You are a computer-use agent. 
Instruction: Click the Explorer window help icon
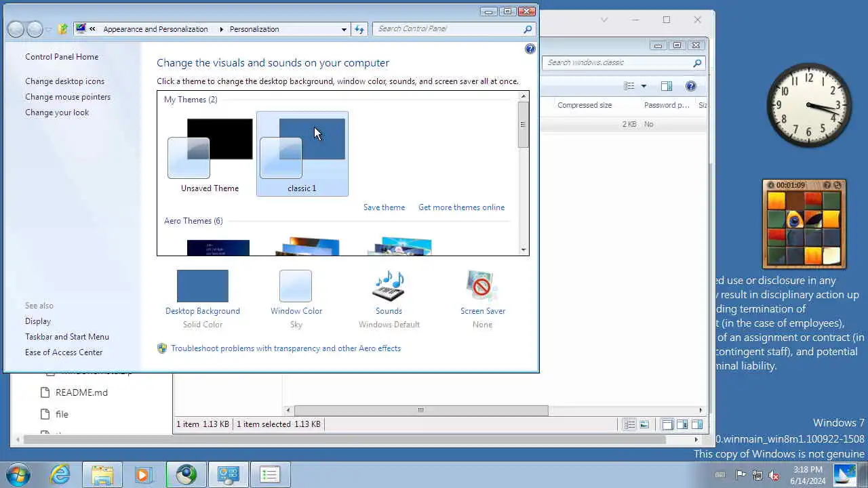click(691, 86)
